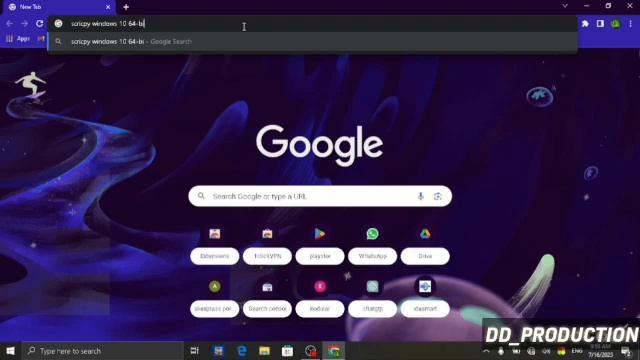
Task: Open the 1clickVPN shortcut icon
Action: point(267,234)
